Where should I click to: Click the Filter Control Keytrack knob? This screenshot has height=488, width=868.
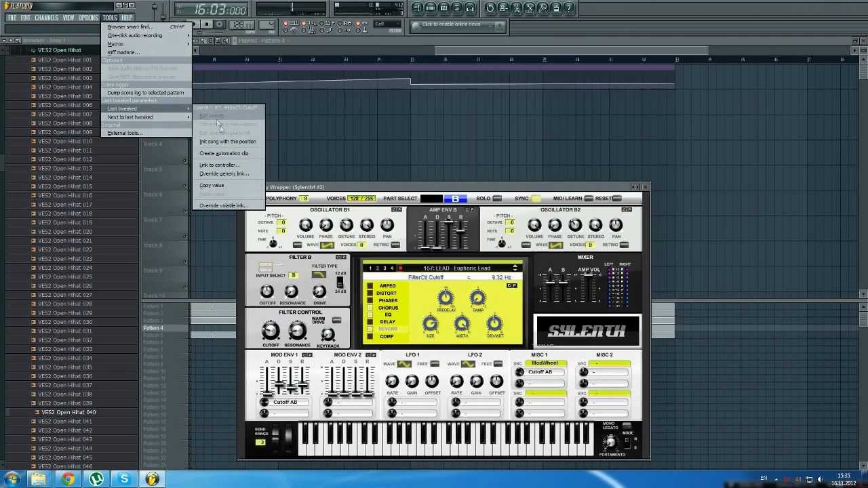[328, 335]
